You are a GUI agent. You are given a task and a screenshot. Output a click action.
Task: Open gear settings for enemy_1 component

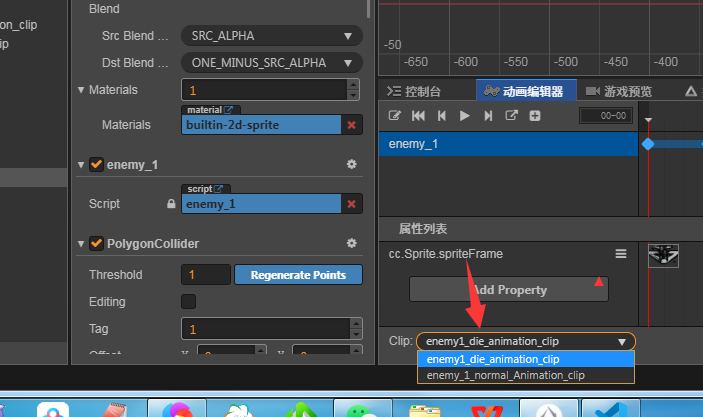[x=351, y=164]
